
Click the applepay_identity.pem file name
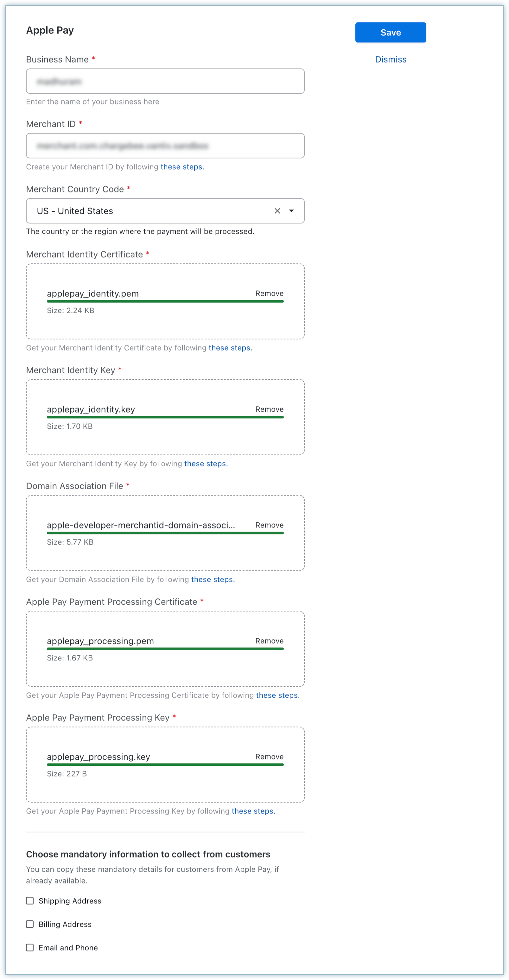pos(93,293)
